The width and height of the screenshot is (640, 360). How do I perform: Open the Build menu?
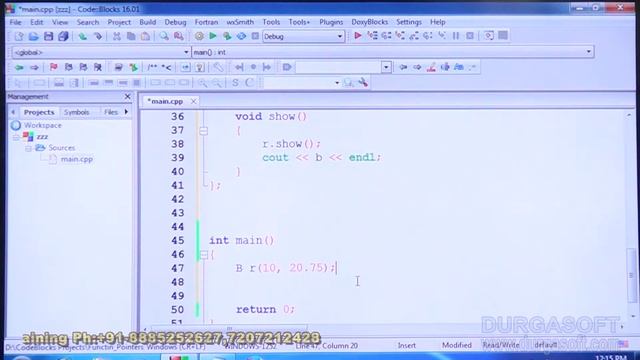(147, 22)
